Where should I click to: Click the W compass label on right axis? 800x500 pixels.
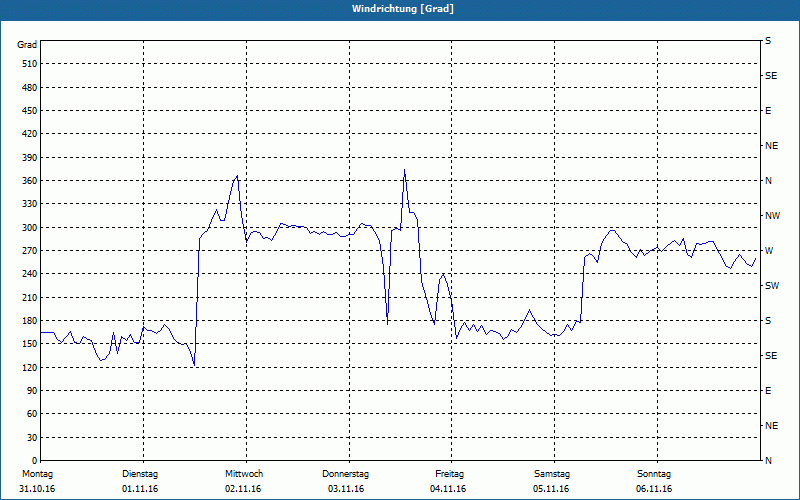coord(769,251)
